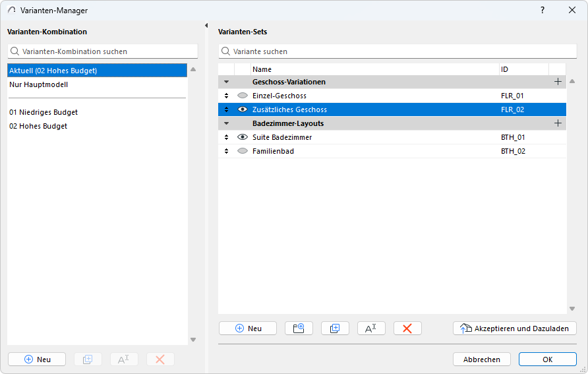Viewport: 588px width, 374px height.
Task: Click the rename variant icon under Varianten-Sets
Action: click(371, 328)
